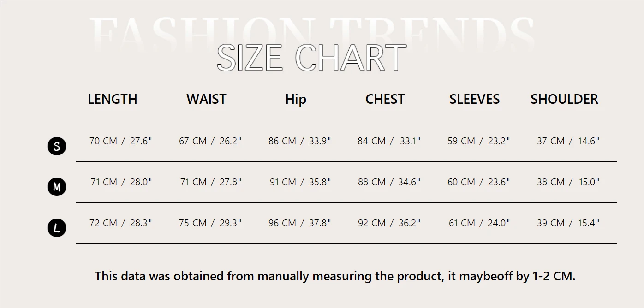Click the SIZE CHART outlined title
Screen dimensions: 644x308
pyautogui.click(x=311, y=58)
